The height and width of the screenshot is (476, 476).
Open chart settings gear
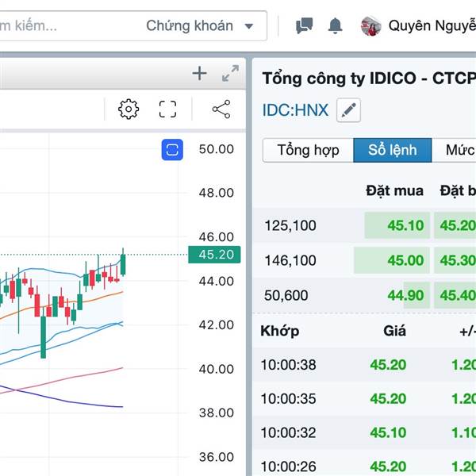(129, 109)
